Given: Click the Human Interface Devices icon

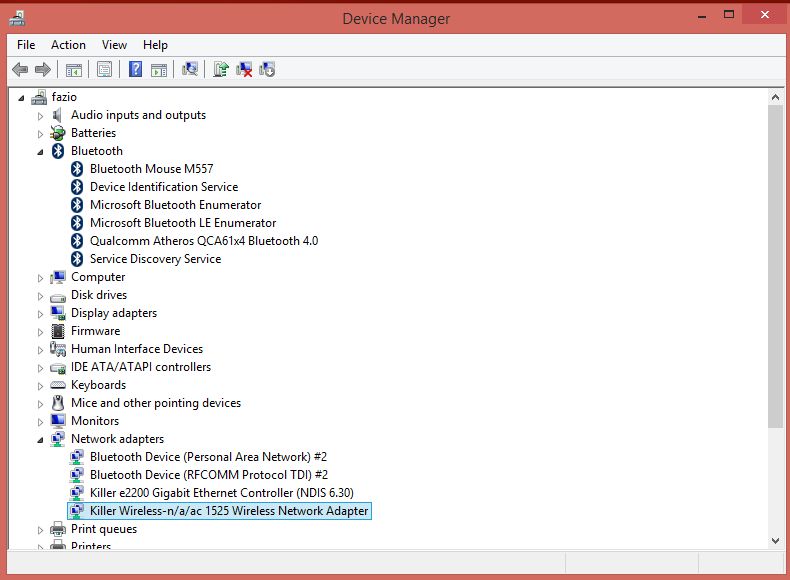Looking at the screenshot, I should tap(58, 349).
